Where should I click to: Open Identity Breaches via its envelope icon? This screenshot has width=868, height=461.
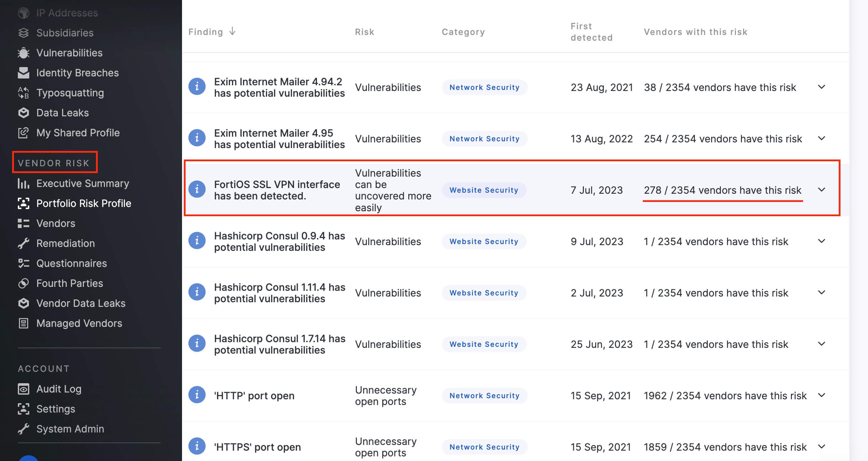(24, 73)
